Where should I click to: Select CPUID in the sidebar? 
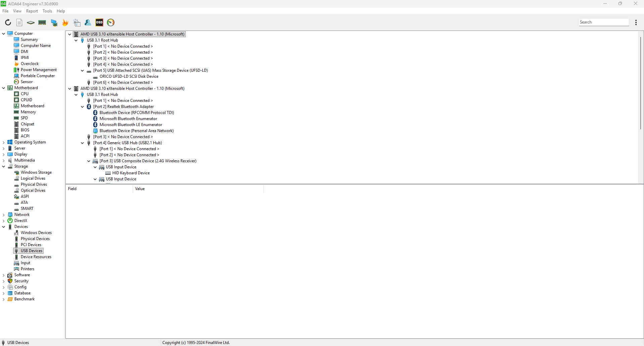point(26,100)
